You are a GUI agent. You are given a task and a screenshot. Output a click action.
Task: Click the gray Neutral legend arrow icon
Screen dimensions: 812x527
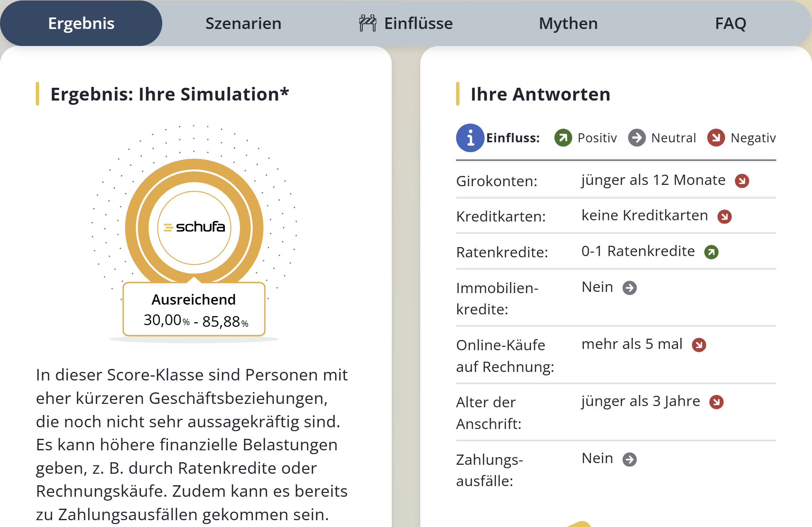tap(637, 138)
